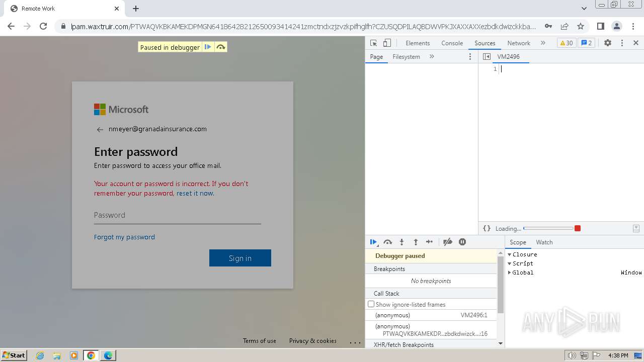
Task: Switch to the Elements tab
Action: [x=418, y=43]
